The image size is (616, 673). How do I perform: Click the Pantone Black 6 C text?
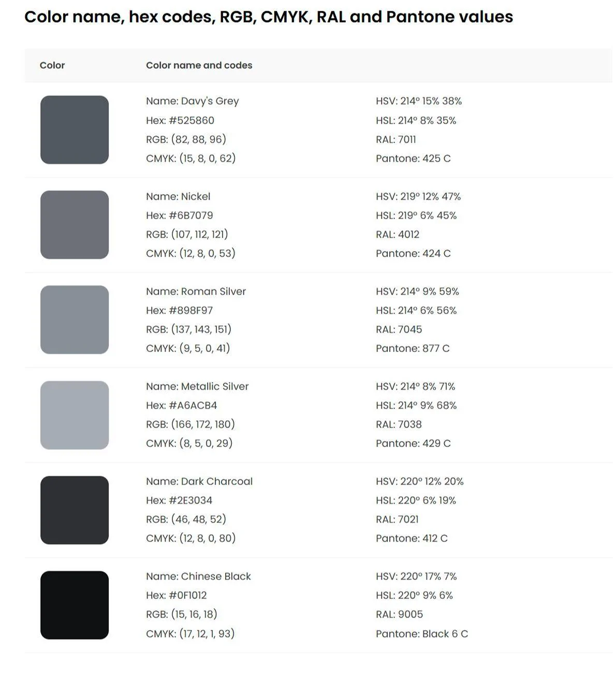[x=422, y=634]
